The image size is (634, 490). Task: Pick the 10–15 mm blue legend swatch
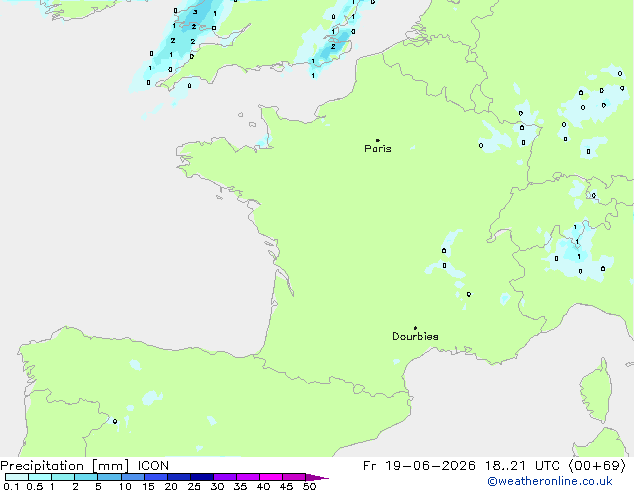pyautogui.click(x=133, y=477)
